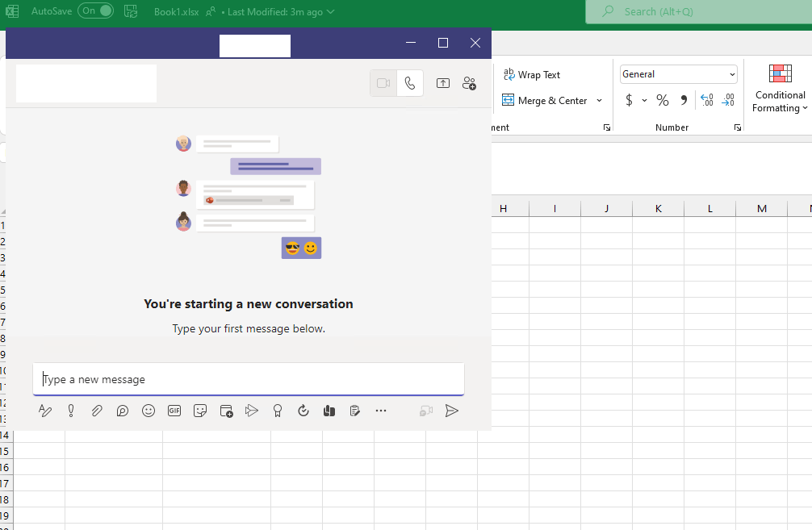The height and width of the screenshot is (530, 812).
Task: Open the Format text options in Teams
Action: point(45,411)
